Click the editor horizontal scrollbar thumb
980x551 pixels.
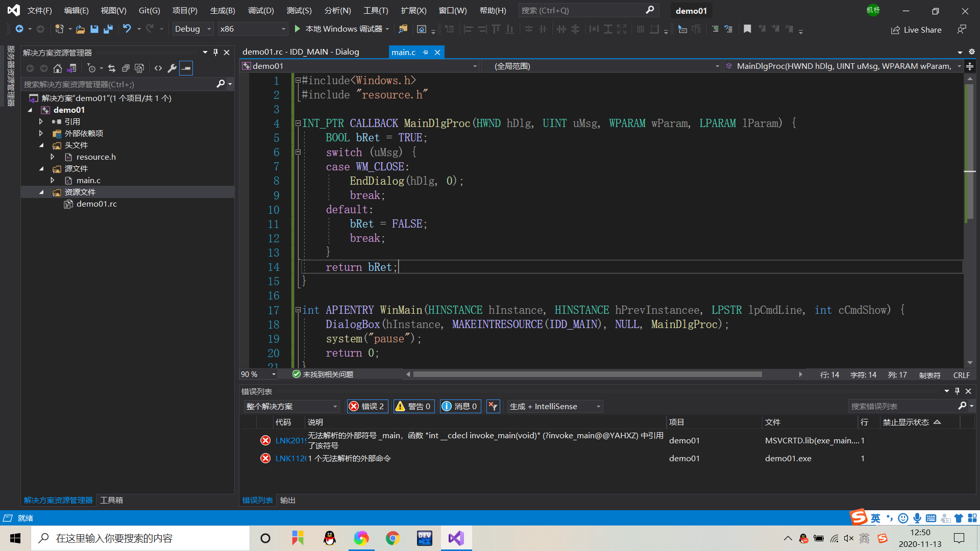click(x=587, y=374)
